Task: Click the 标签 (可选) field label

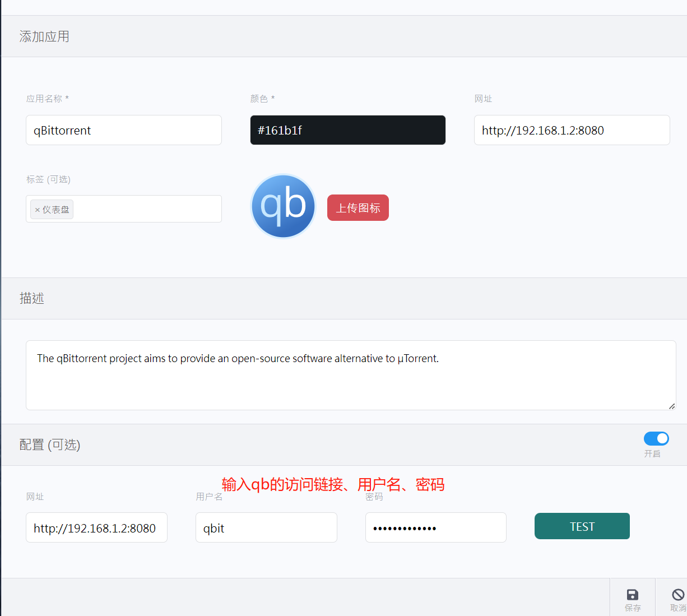Action: coord(48,179)
